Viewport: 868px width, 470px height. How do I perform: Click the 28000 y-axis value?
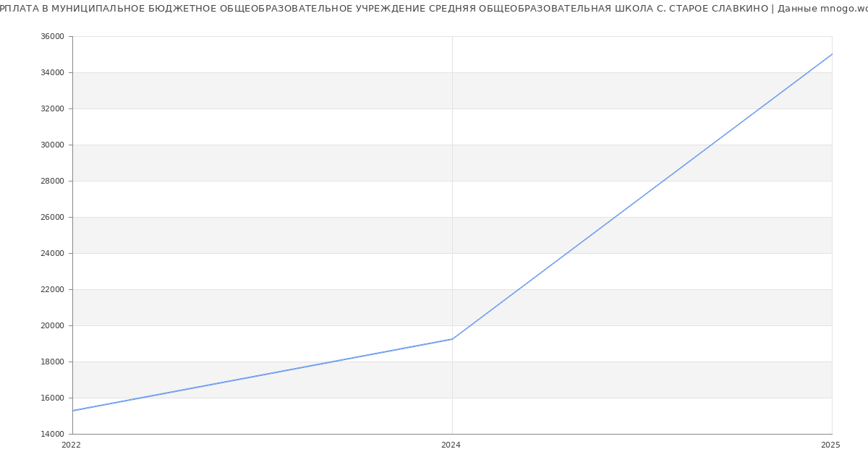pyautogui.click(x=53, y=181)
